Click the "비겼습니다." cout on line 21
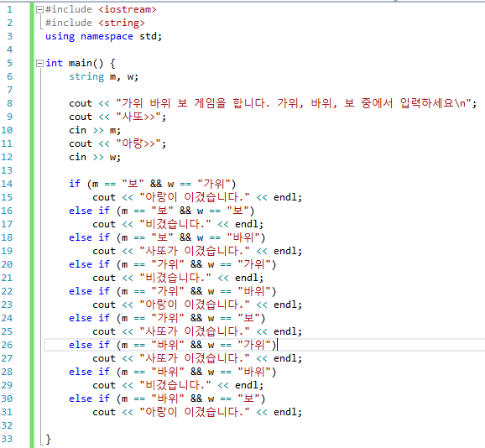The width and height of the screenshot is (485, 448). click(x=178, y=278)
